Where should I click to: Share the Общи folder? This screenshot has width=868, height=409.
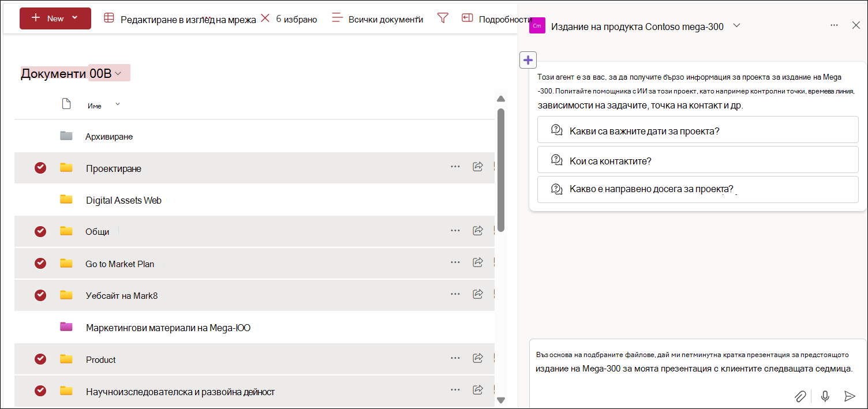tap(478, 231)
